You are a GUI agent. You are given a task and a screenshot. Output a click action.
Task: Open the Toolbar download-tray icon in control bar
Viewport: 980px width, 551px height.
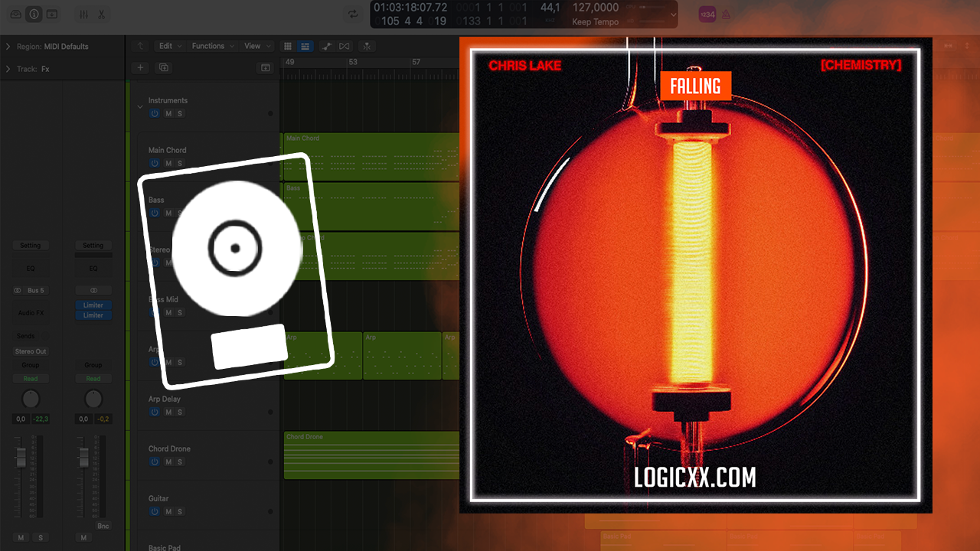(52, 15)
